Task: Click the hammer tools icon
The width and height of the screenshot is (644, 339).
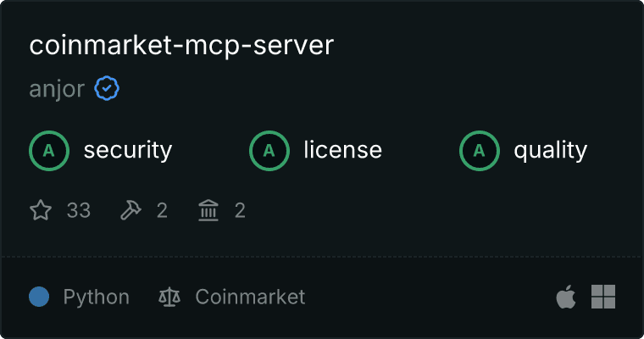Action: pyautogui.click(x=130, y=210)
